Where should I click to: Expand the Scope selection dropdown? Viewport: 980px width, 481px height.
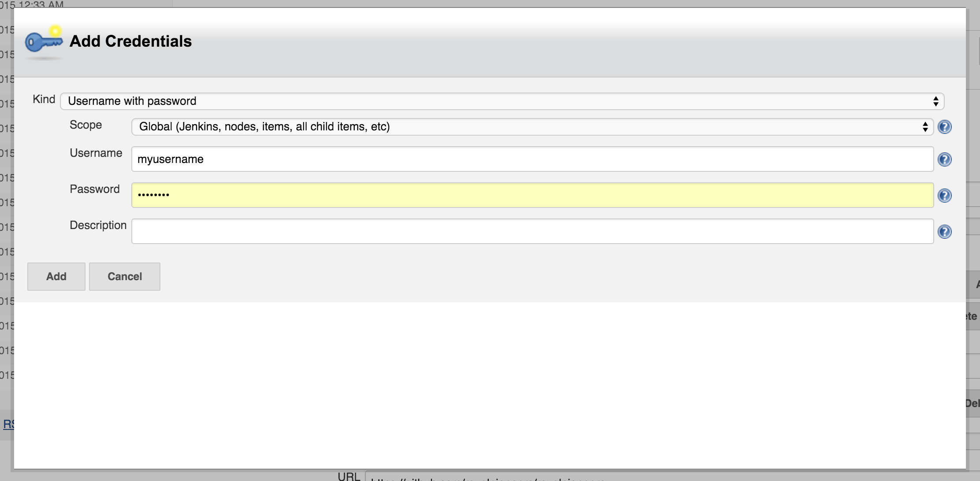(x=532, y=127)
